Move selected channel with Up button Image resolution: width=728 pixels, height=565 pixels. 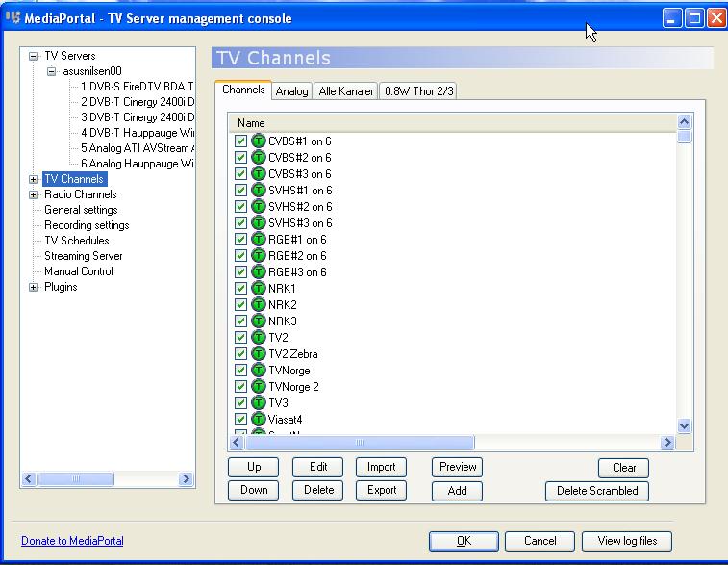(254, 467)
